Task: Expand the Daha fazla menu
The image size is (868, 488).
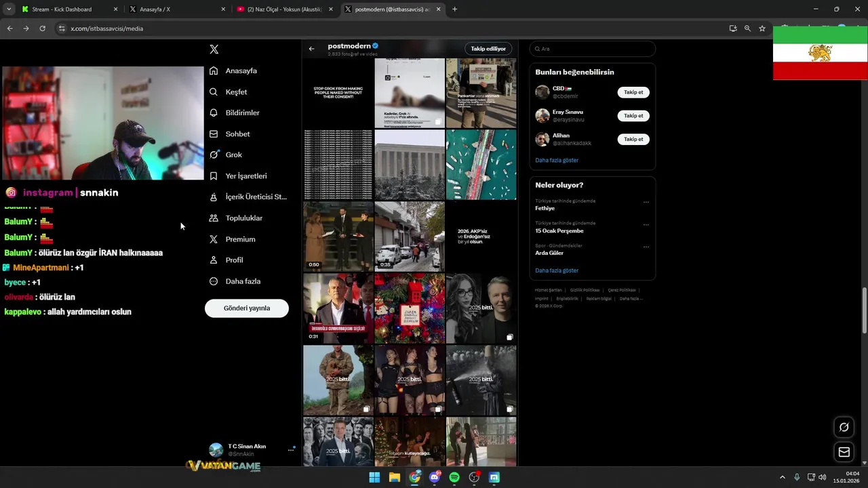Action: [235, 281]
